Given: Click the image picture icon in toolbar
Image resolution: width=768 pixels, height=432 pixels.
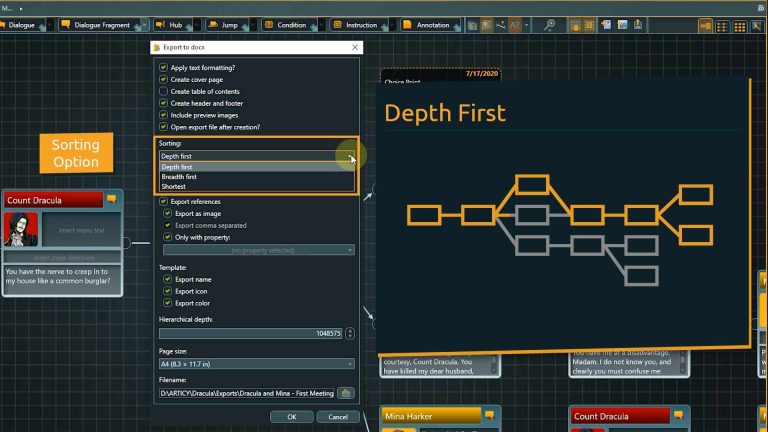Looking at the screenshot, I should 623,24.
